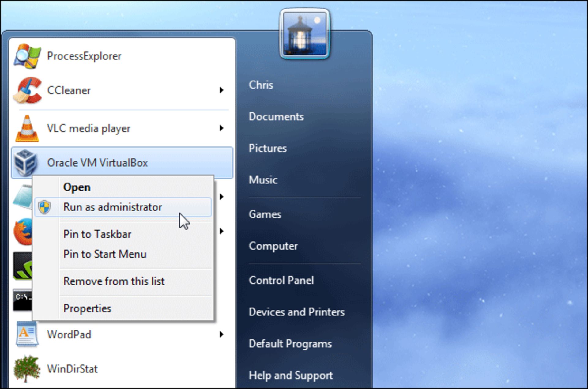Select Pin to Taskbar
588x389 pixels.
[123, 234]
